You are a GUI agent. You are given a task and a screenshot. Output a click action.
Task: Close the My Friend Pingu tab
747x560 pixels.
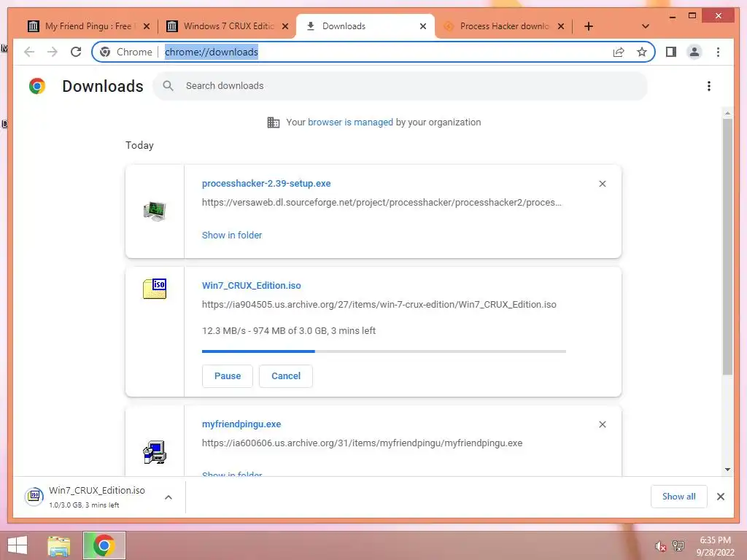click(x=147, y=26)
